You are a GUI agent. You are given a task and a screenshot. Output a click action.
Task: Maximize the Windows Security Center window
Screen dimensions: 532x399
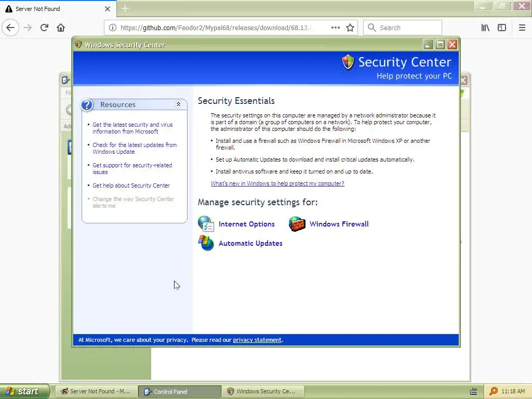click(440, 45)
